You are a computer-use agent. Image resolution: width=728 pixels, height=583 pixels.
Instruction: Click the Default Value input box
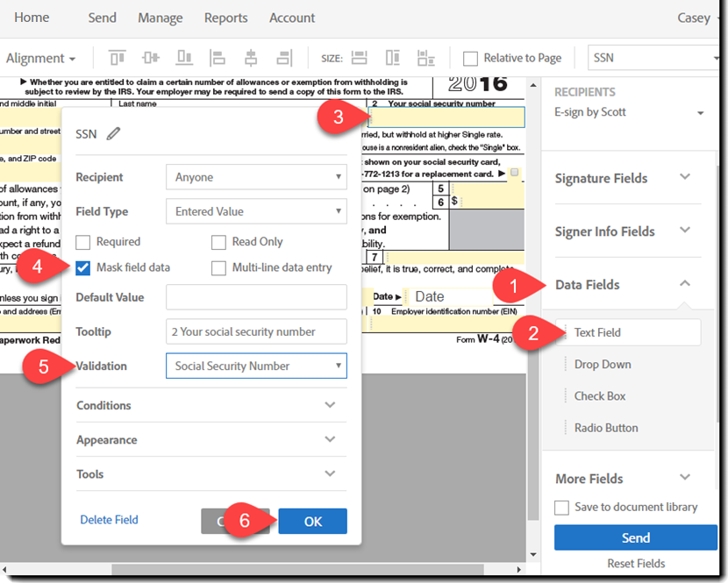[x=256, y=297]
